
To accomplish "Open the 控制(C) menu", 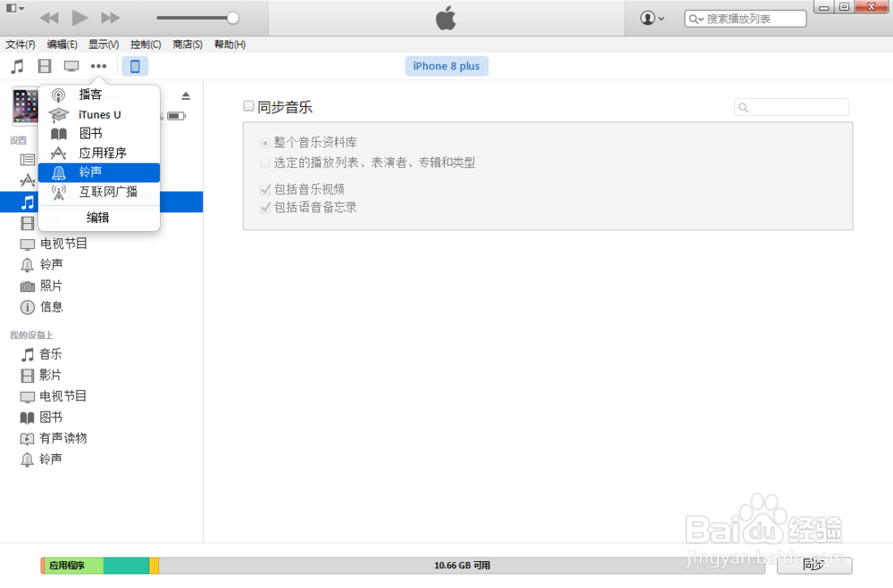I will coord(146,45).
